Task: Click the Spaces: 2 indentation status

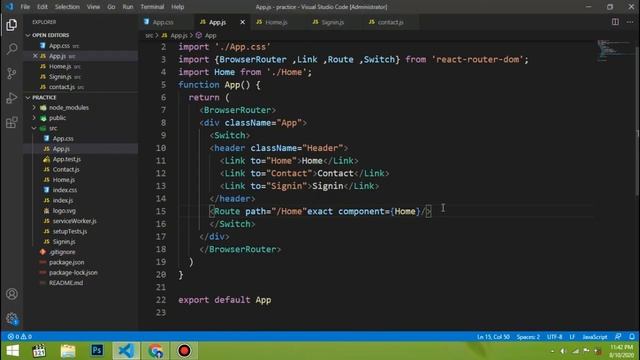Action: point(528,337)
